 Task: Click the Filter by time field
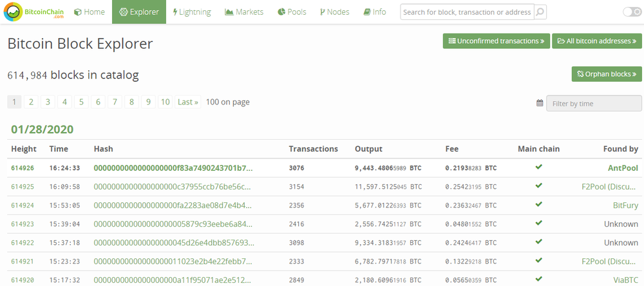coord(594,104)
